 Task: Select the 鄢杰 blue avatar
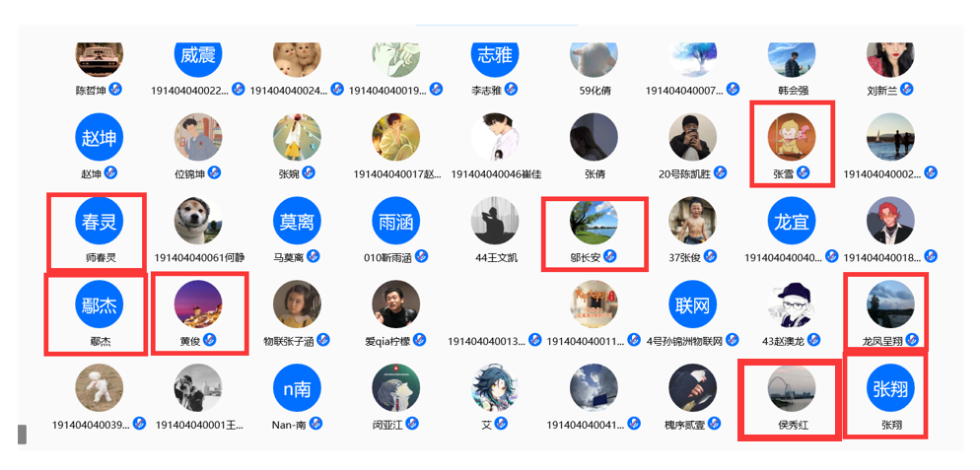point(100,304)
